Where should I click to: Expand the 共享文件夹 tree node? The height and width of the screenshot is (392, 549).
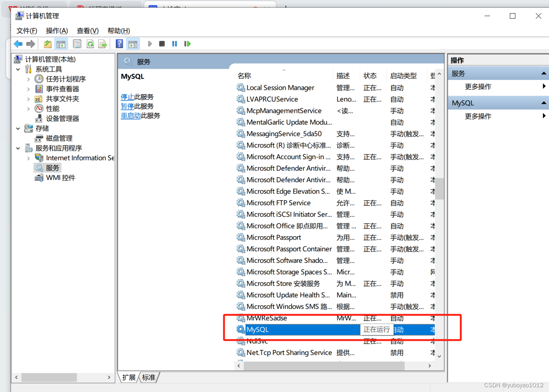click(x=29, y=99)
